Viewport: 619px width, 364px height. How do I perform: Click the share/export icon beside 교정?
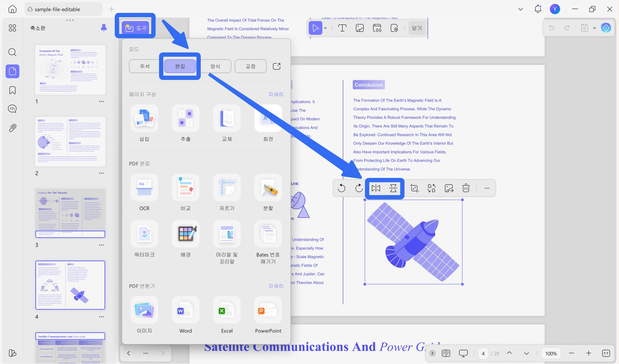point(277,66)
